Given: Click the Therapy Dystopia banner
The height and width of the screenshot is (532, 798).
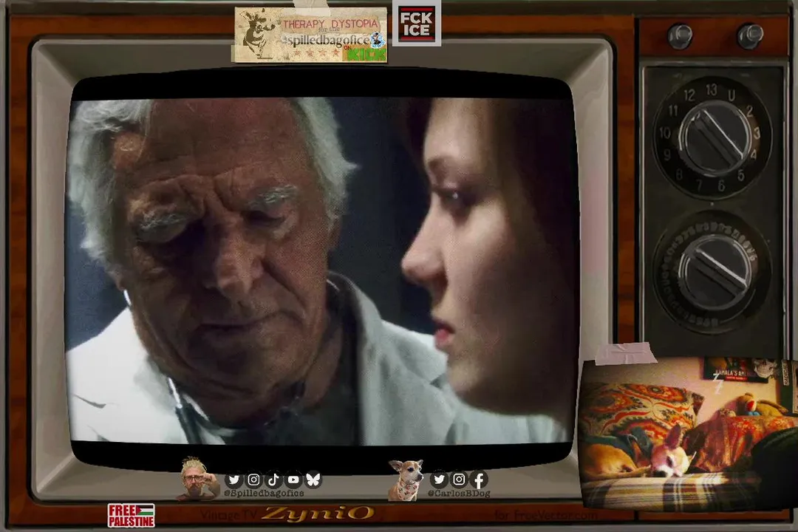Looking at the screenshot, I should 310,35.
